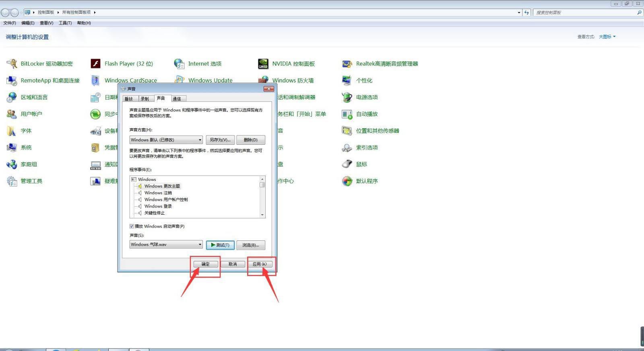Open 电源选项 icon
Screen dimensions: 644x351
(x=347, y=97)
